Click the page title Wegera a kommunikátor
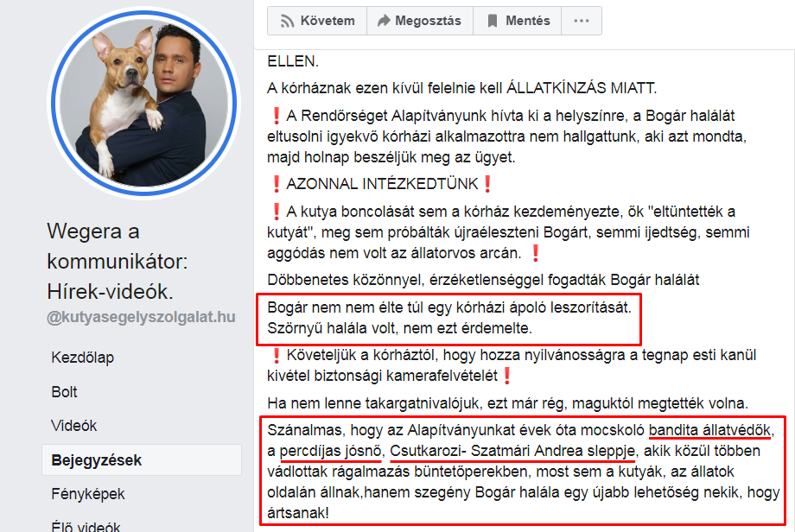The width and height of the screenshot is (795, 532). pos(118,262)
